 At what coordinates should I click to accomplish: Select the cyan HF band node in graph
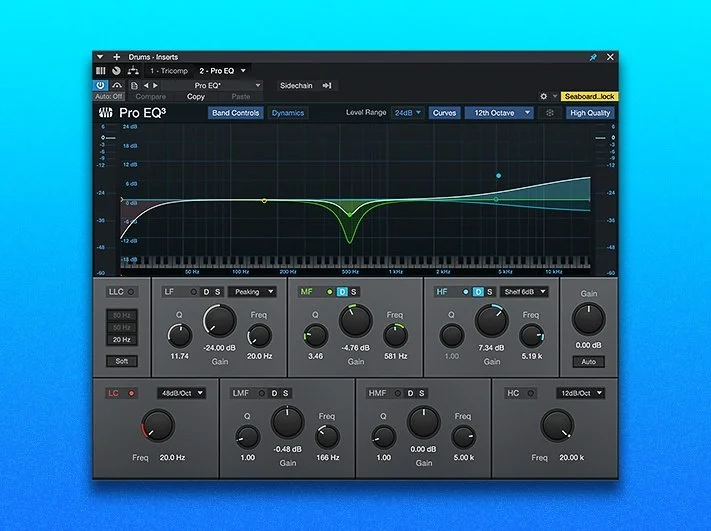(x=498, y=176)
